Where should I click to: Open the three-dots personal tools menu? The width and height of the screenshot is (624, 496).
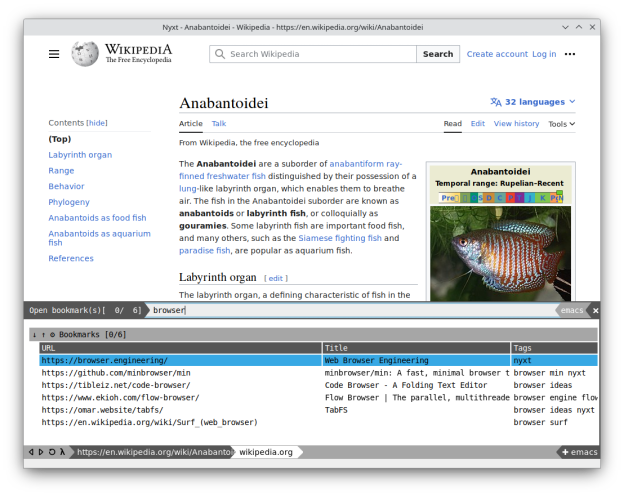click(570, 54)
